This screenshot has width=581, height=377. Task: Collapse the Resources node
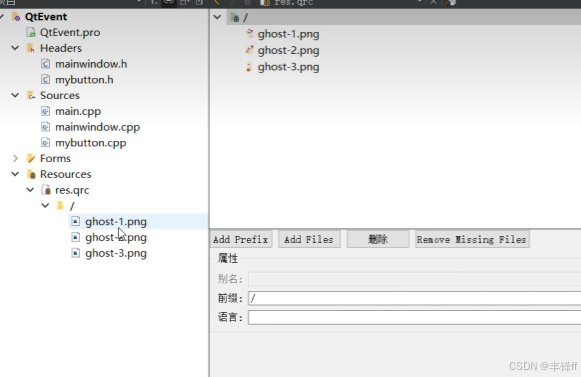click(15, 174)
